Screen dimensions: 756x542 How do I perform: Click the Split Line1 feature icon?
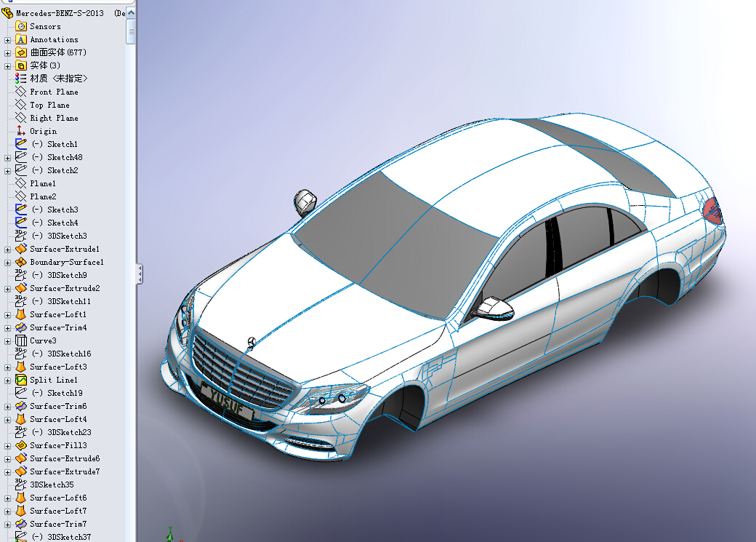coord(21,380)
